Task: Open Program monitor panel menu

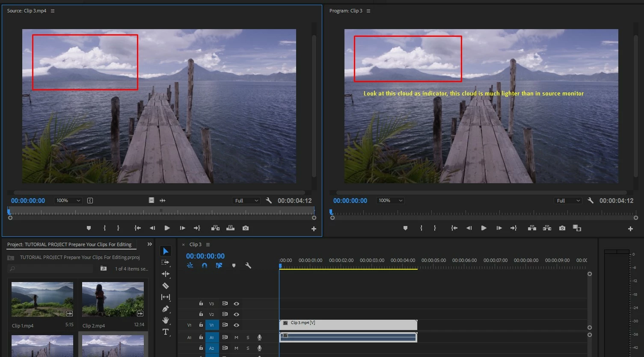Action: point(368,11)
